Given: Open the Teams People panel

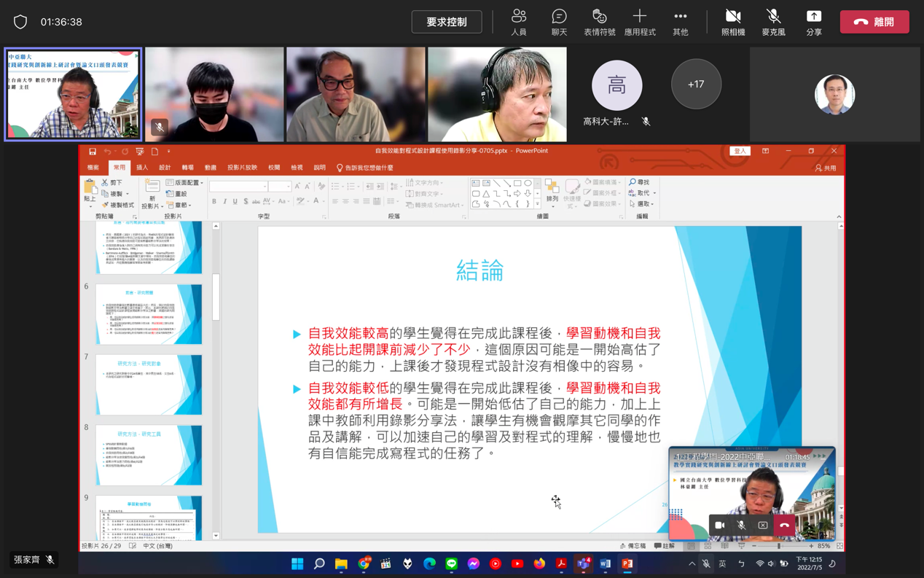Looking at the screenshot, I should tap(519, 22).
